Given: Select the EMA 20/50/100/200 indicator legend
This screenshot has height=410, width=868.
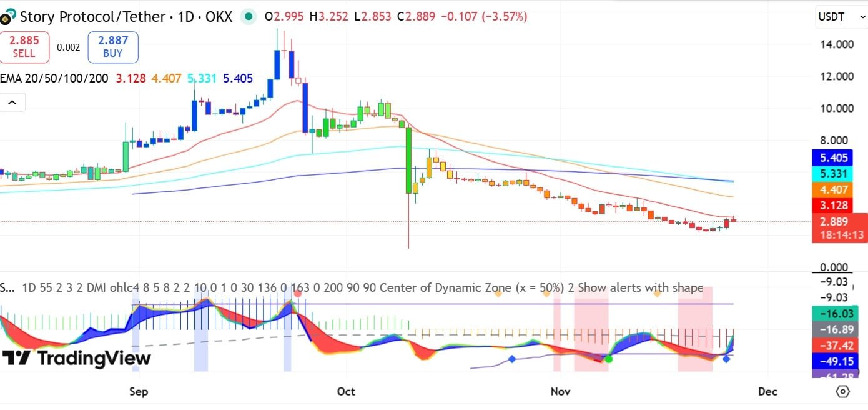Looking at the screenshot, I should [x=54, y=79].
